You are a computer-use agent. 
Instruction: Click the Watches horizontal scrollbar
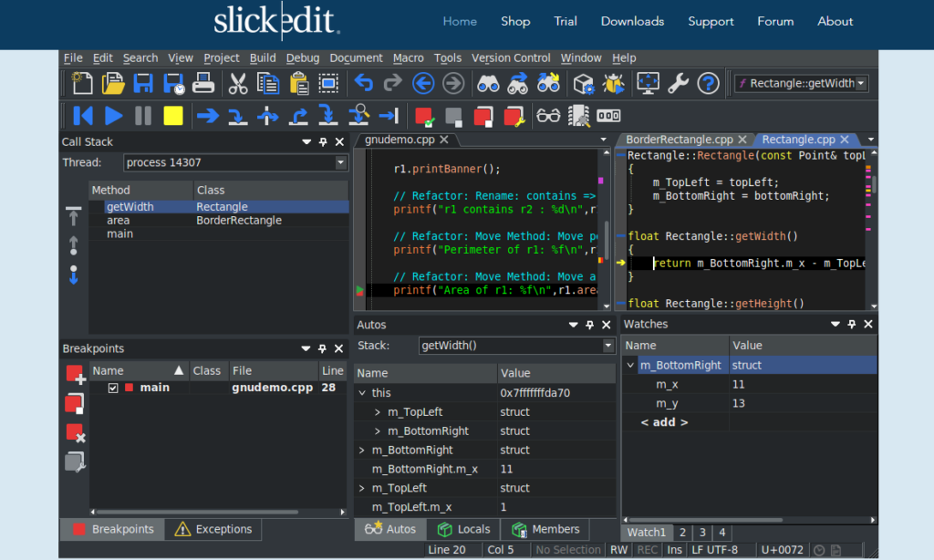[706, 520]
